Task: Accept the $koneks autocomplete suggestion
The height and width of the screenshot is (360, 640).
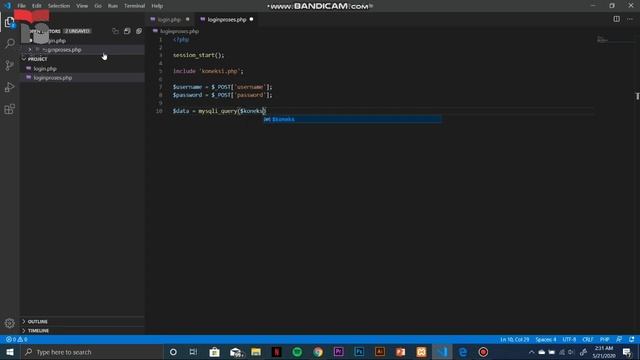Action: 352,119
